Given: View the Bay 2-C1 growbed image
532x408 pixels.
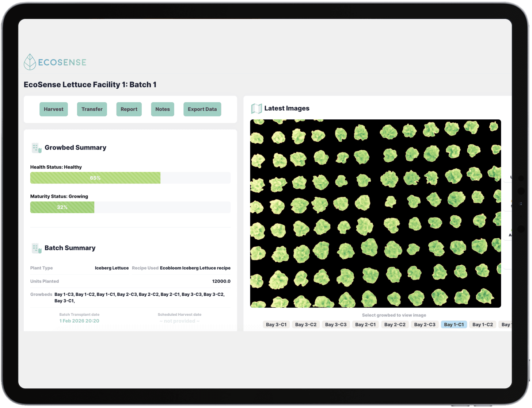Looking at the screenshot, I should click(x=365, y=324).
